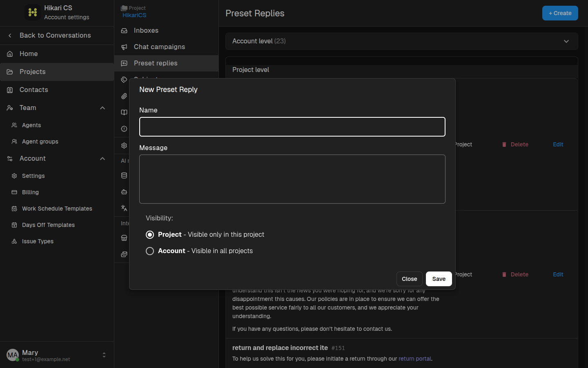Select Account visibility radio button
Viewport: 588px width, 368px height.
click(x=150, y=251)
